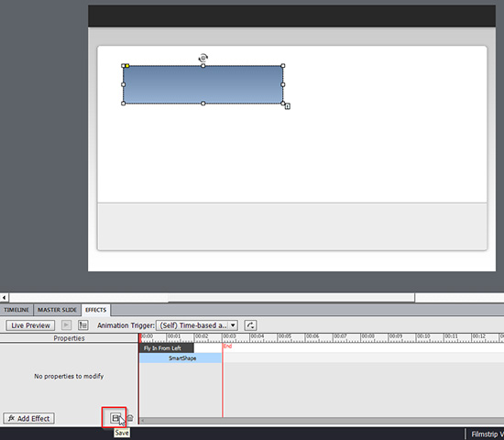
Task: Click the horizontal scrollbar left arrow under stage
Action: (5, 297)
